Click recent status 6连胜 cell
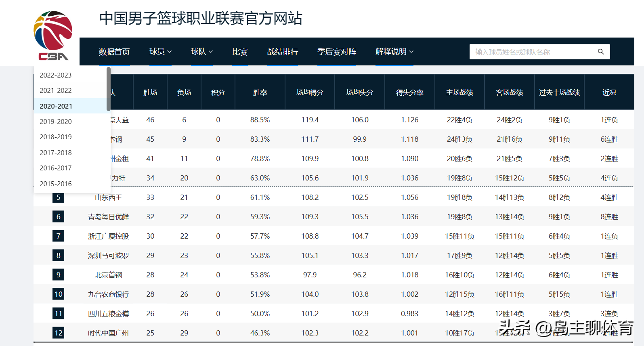The image size is (644, 346). tap(609, 139)
